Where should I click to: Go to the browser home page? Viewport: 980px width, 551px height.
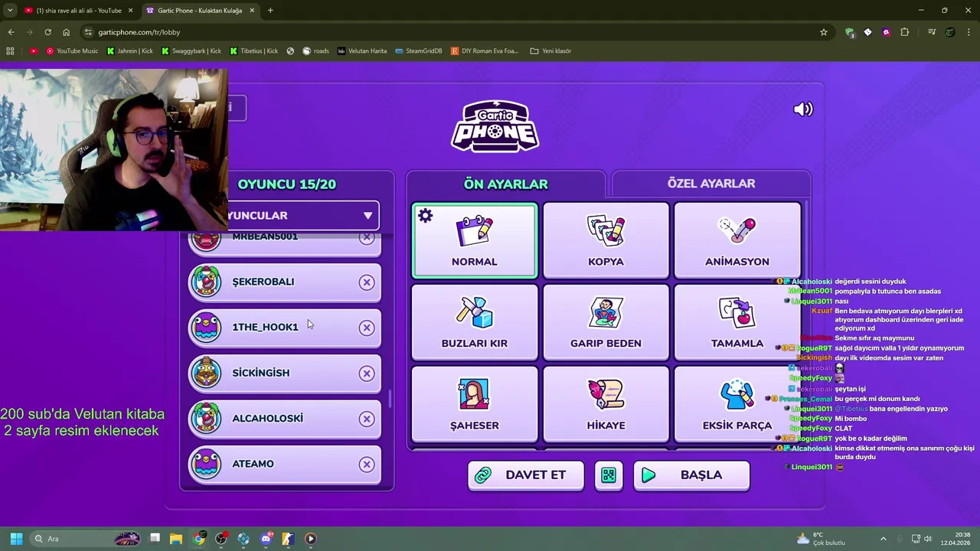(x=66, y=32)
